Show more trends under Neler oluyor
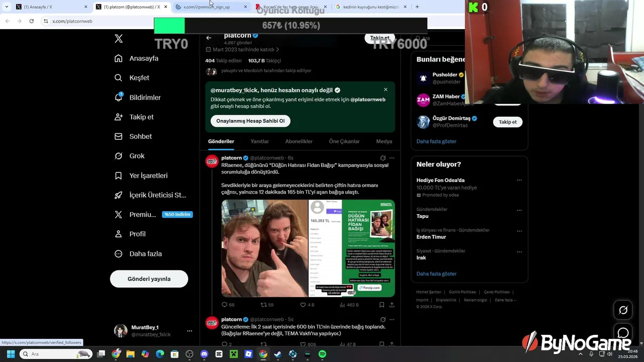Viewport: 644px width, 362px height. [x=436, y=274]
